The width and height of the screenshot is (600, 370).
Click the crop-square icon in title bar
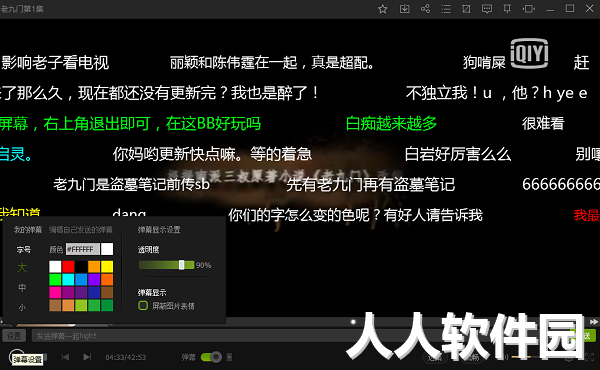[466, 9]
